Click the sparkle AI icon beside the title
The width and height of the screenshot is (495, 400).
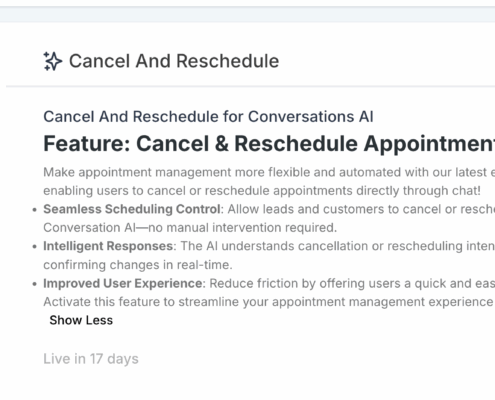[x=53, y=61]
